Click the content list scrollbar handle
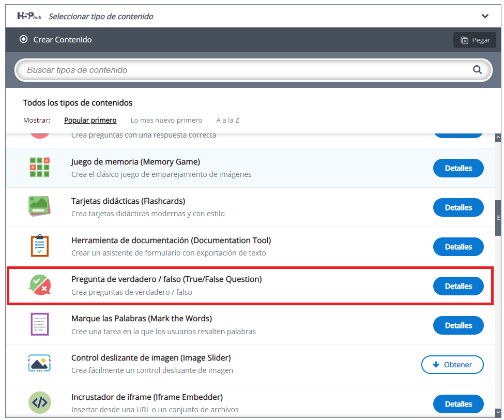Screen dimensions: 504x420 (x=498, y=218)
